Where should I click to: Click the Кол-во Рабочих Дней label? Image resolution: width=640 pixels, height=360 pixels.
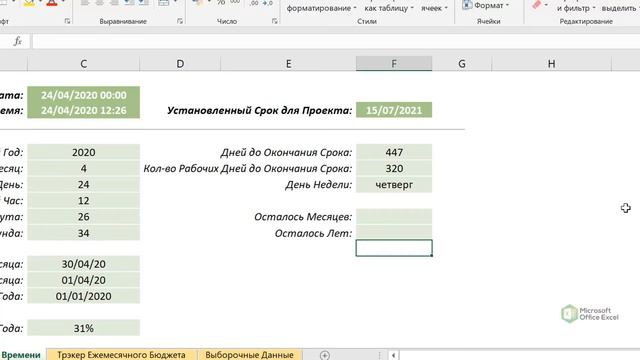tap(248, 169)
